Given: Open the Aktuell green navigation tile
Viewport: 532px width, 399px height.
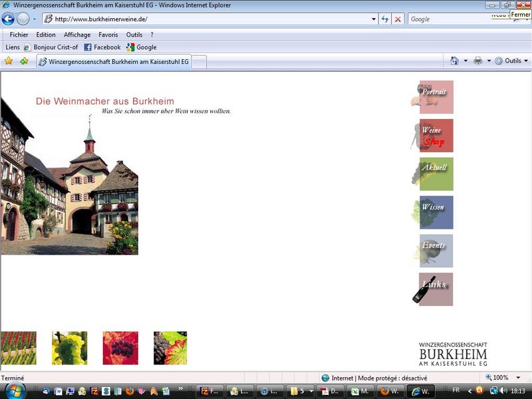Looking at the screenshot, I should pos(436,174).
